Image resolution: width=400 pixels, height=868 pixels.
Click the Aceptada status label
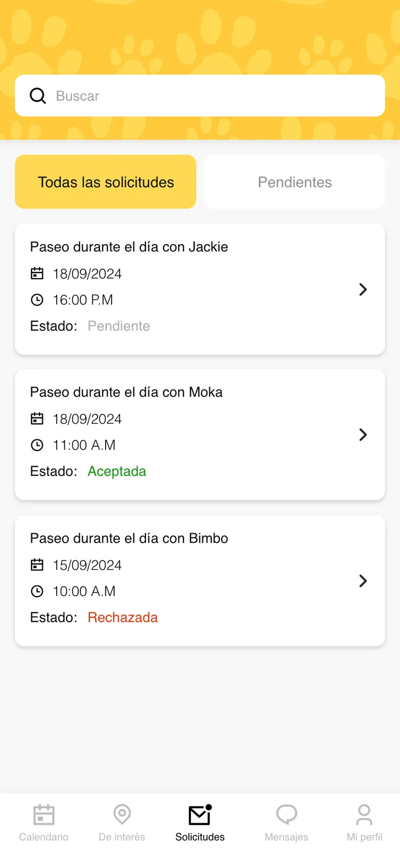117,471
